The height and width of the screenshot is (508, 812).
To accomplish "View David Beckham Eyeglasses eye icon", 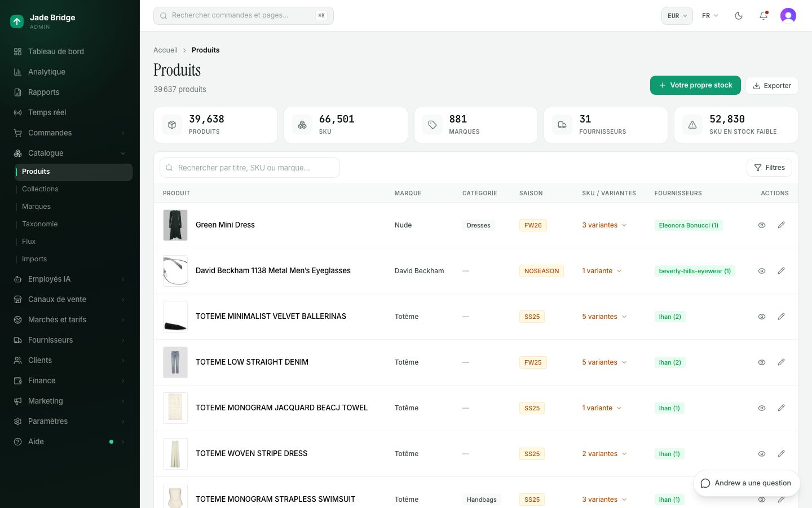I will click(762, 271).
